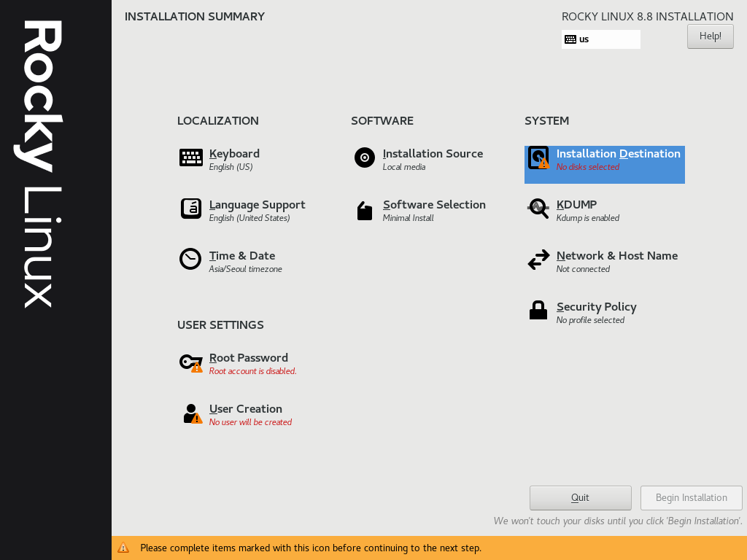Open the Security Policy label

[597, 307]
